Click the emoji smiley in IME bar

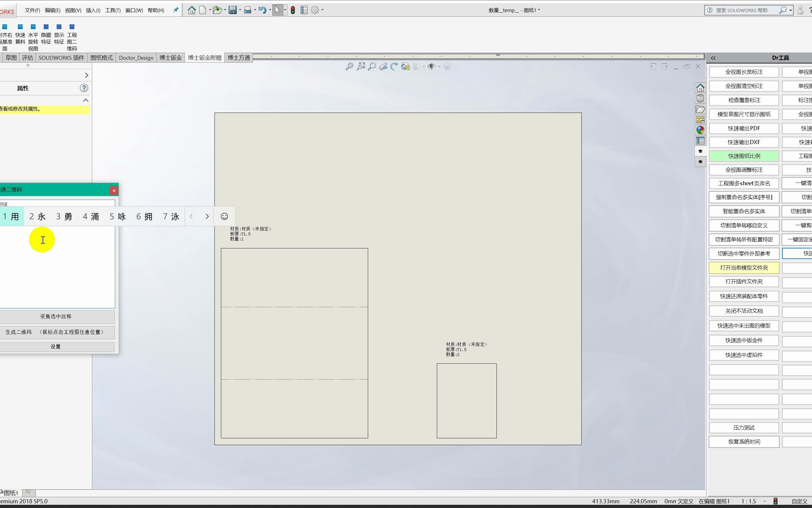[x=224, y=216]
